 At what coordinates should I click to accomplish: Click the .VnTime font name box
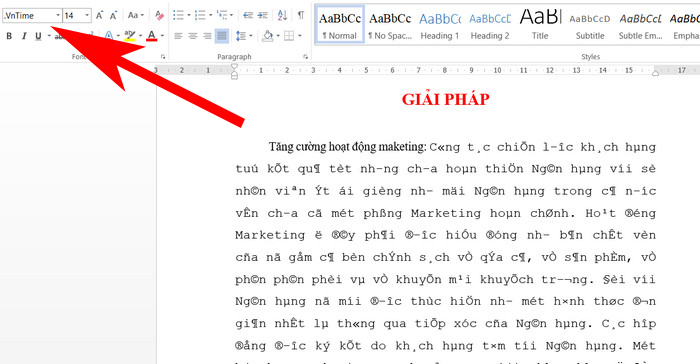28,16
